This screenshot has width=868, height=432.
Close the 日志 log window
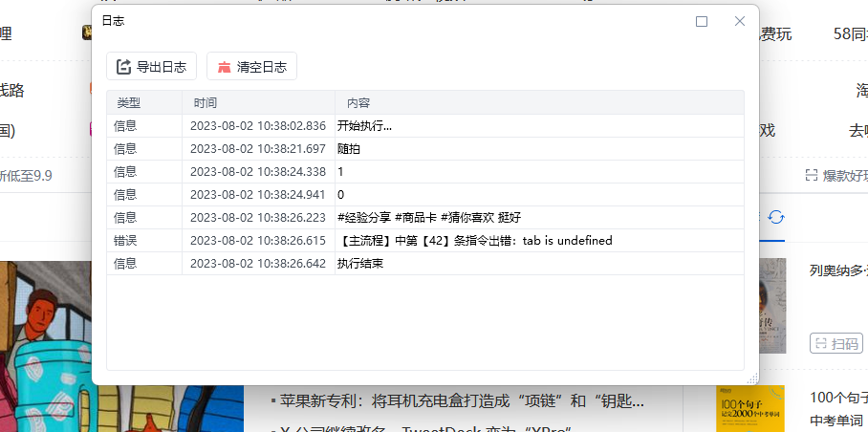tap(740, 21)
